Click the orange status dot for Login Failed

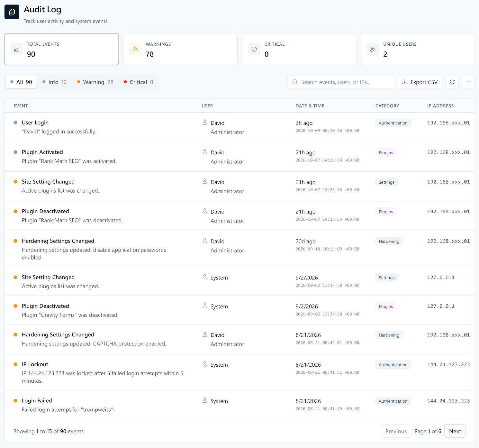[x=15, y=401]
